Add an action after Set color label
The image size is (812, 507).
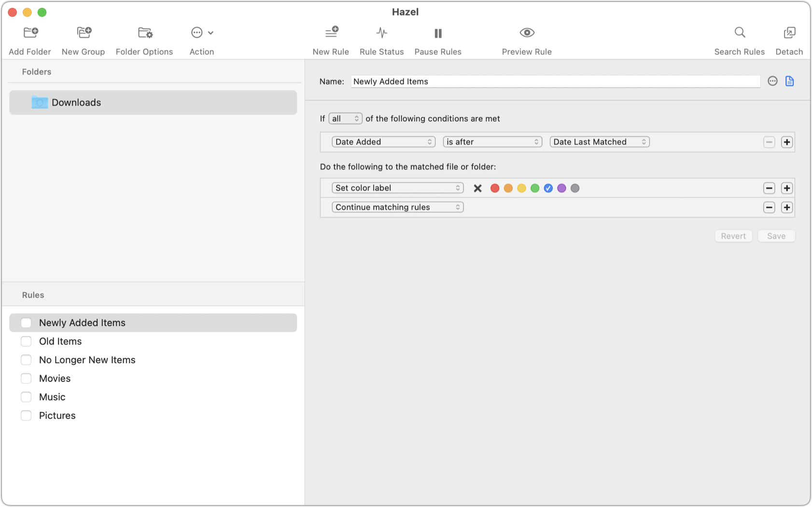coord(787,188)
